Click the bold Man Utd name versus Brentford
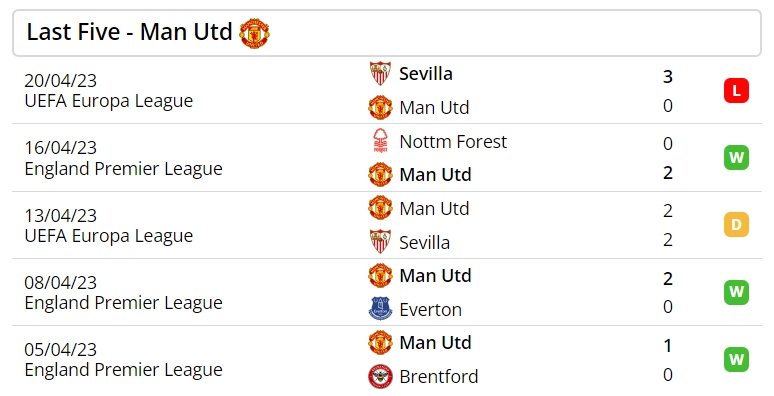This screenshot has height=396, width=774. coord(435,343)
